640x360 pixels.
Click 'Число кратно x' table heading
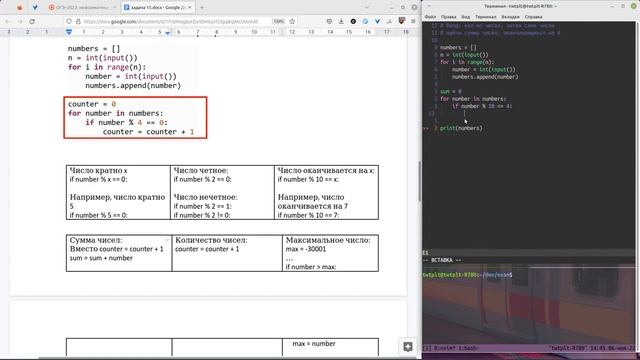(98, 170)
